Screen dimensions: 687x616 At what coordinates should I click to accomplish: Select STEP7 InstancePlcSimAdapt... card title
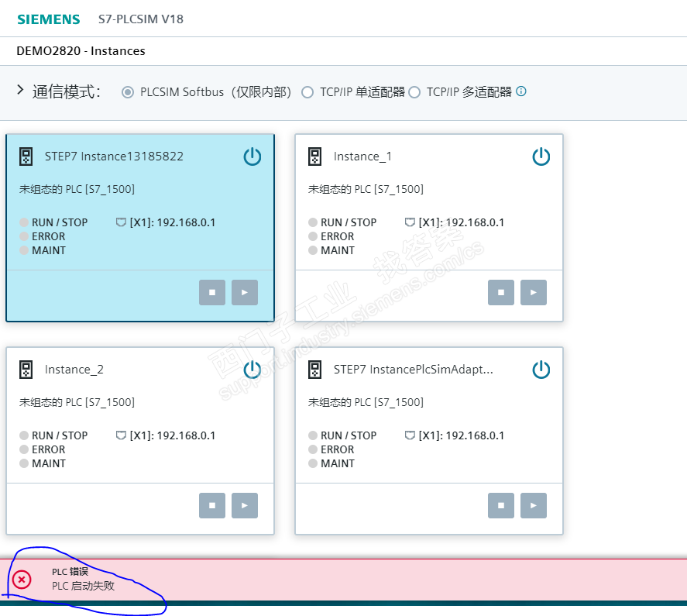click(413, 370)
